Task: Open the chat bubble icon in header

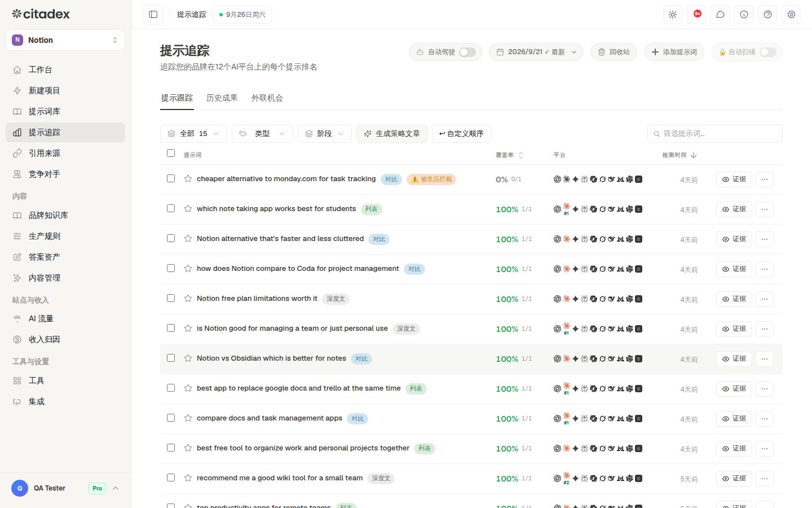Action: (720, 15)
